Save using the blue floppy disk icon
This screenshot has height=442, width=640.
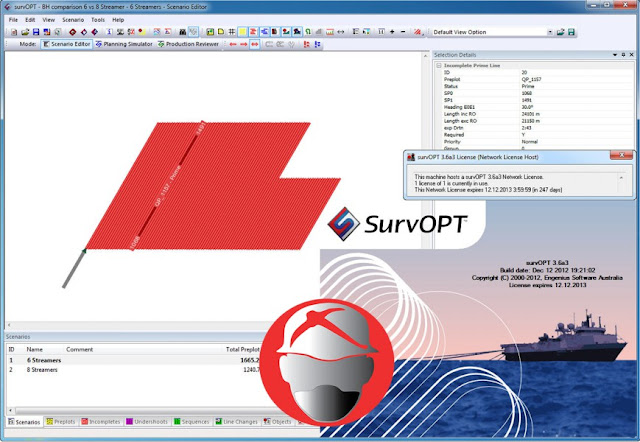tap(36, 32)
